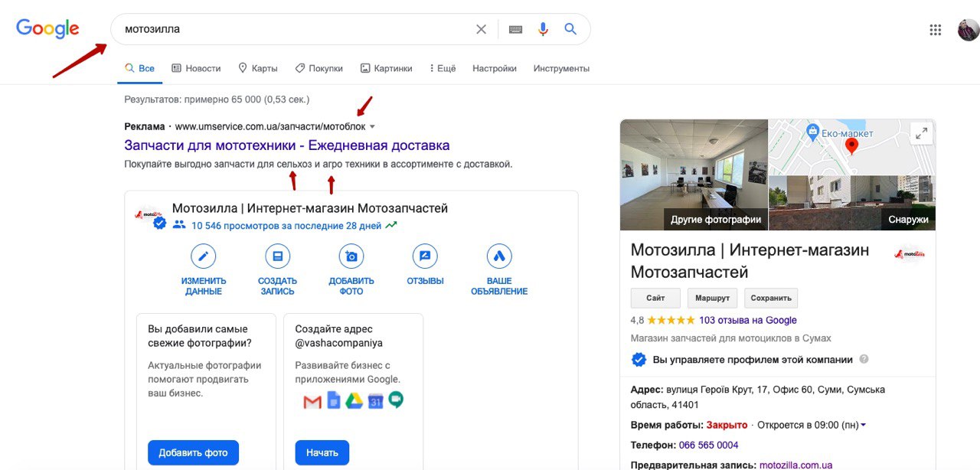
Task: Expand the ad URL dropdown arrow
Action: click(x=372, y=127)
